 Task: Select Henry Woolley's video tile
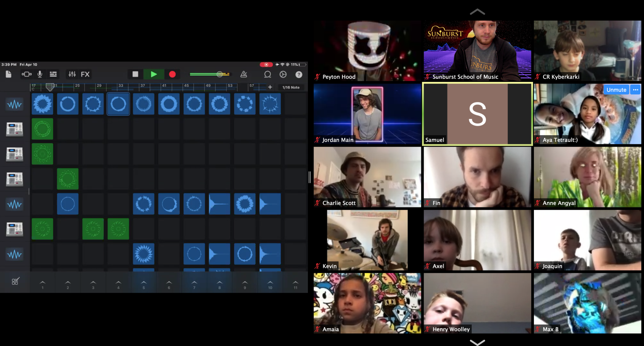coord(477,303)
